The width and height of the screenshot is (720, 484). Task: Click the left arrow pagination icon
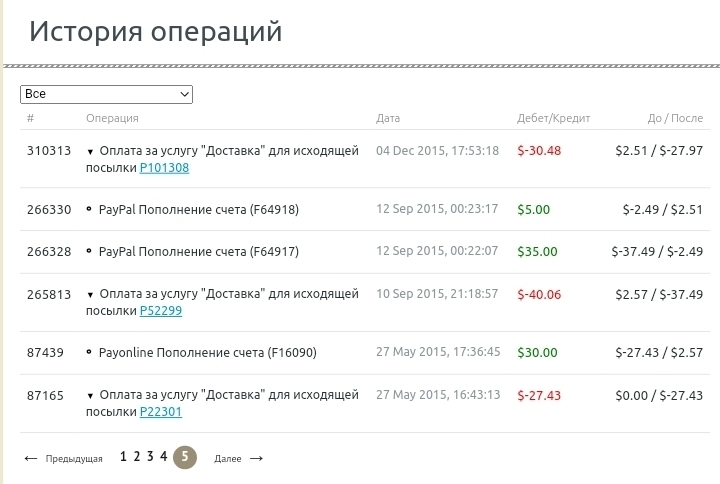pos(30,459)
